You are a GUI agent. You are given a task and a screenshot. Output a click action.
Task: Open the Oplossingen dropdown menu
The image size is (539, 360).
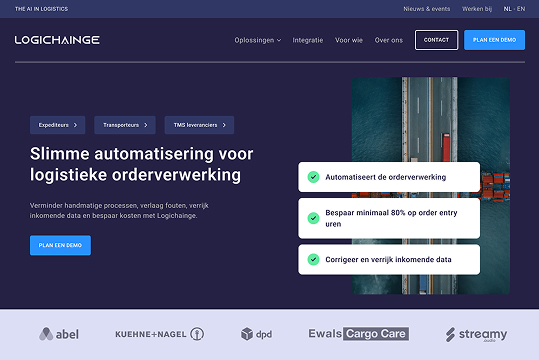point(258,40)
